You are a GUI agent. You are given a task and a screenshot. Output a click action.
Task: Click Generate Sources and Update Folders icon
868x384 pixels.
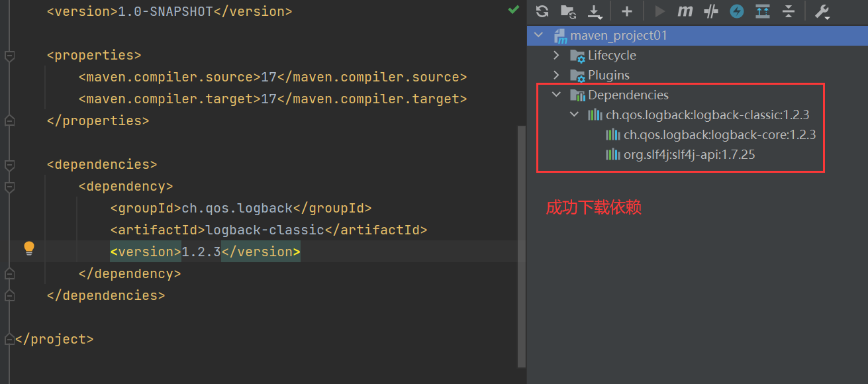(x=568, y=11)
